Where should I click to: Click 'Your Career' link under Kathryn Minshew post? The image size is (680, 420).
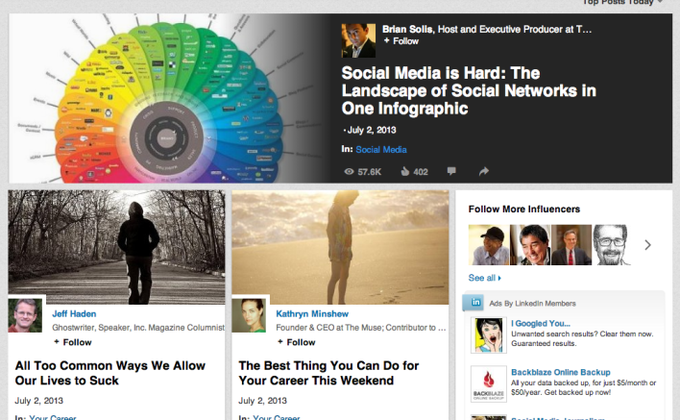[x=276, y=417]
